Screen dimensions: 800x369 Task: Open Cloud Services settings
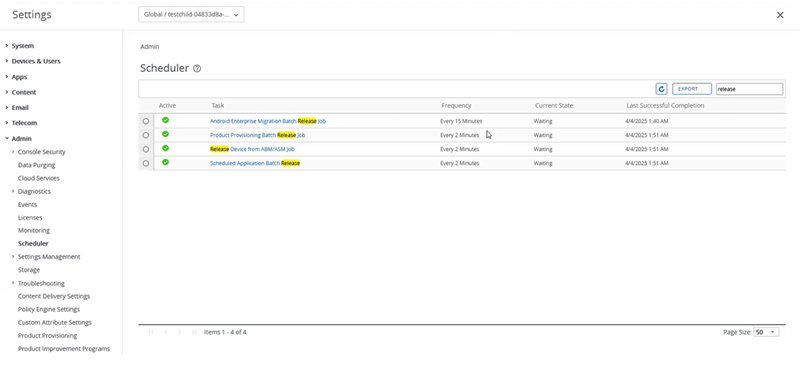(x=39, y=178)
